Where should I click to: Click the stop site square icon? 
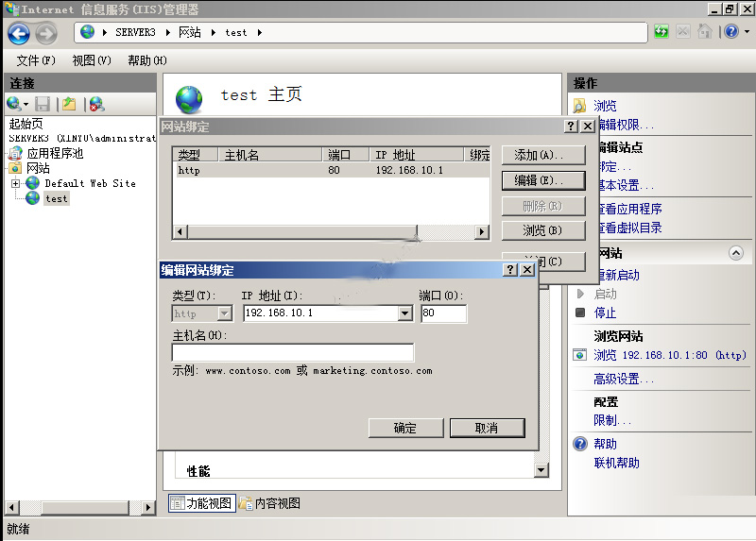click(580, 313)
